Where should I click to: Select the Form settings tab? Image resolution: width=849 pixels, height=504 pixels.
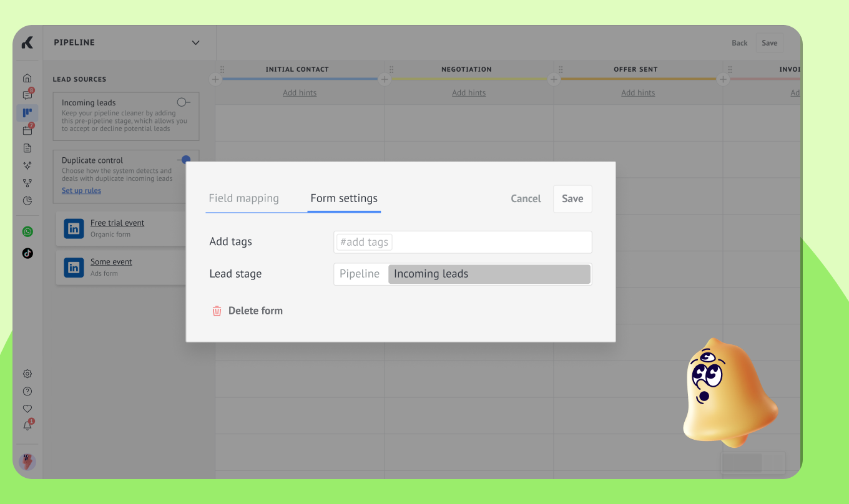click(x=344, y=198)
